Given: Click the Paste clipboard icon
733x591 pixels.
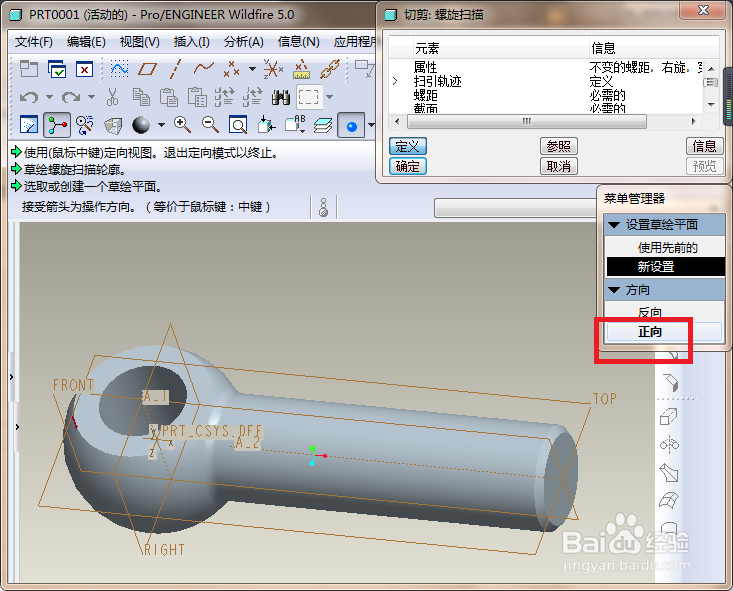Looking at the screenshot, I should click(x=168, y=97).
